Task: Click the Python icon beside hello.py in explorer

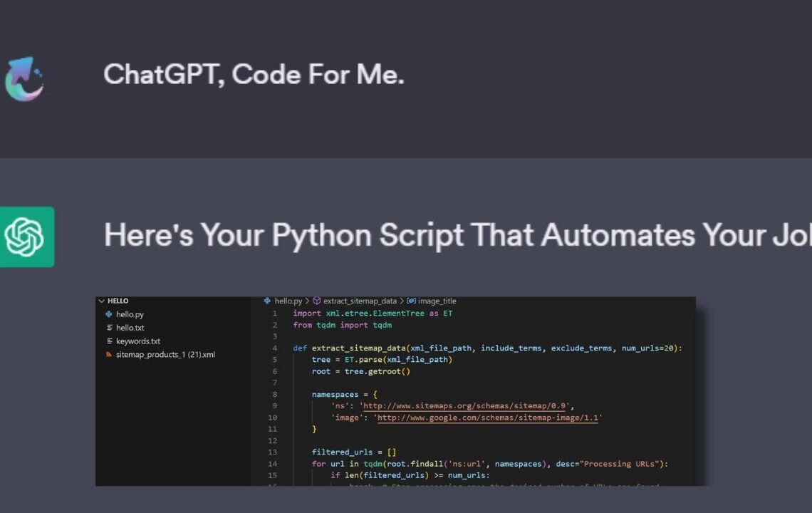Action: (x=109, y=314)
